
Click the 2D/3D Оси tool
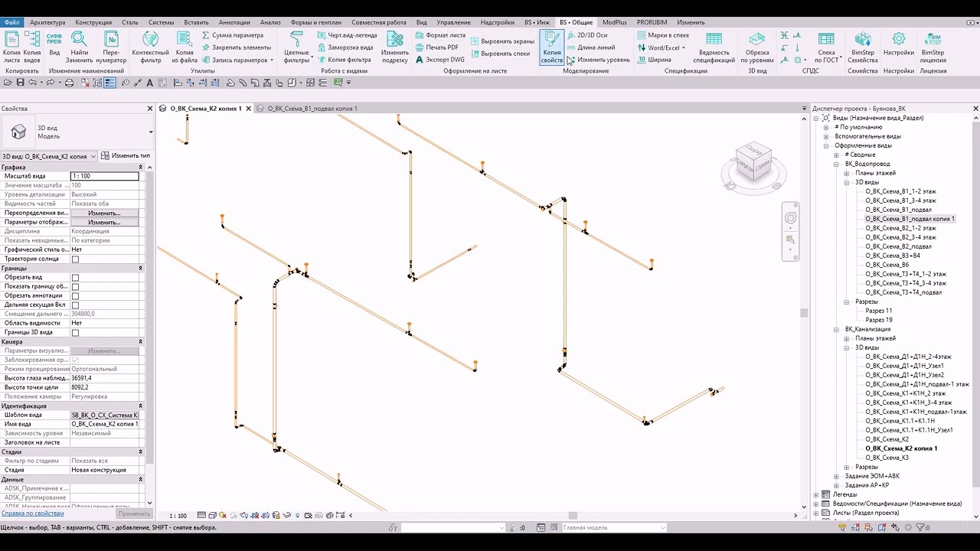[x=587, y=35]
